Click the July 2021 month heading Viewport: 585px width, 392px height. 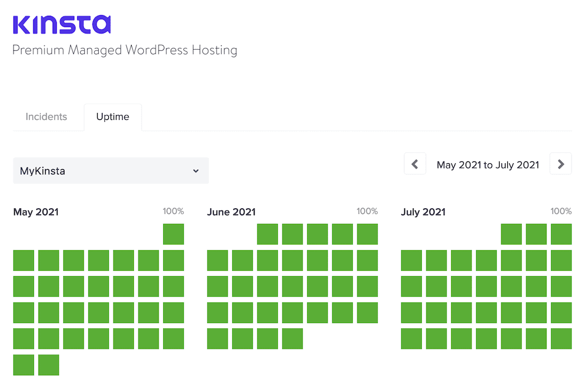423,212
